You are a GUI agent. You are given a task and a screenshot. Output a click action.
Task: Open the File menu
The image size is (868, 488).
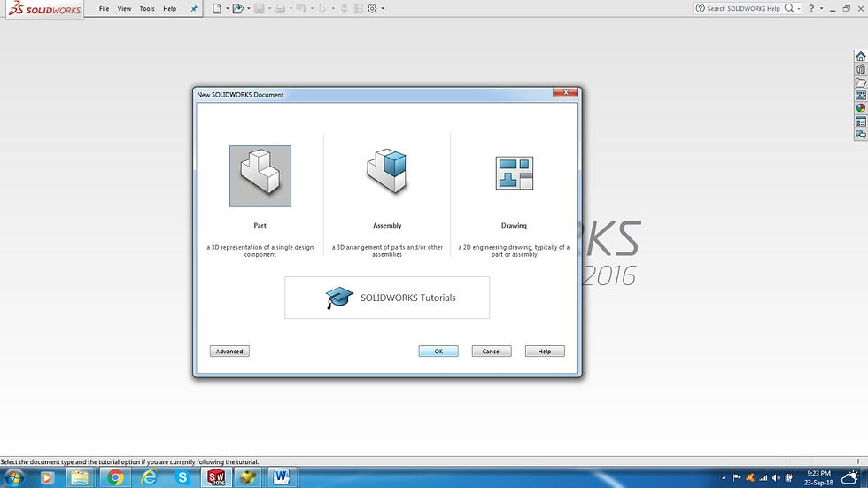click(105, 8)
